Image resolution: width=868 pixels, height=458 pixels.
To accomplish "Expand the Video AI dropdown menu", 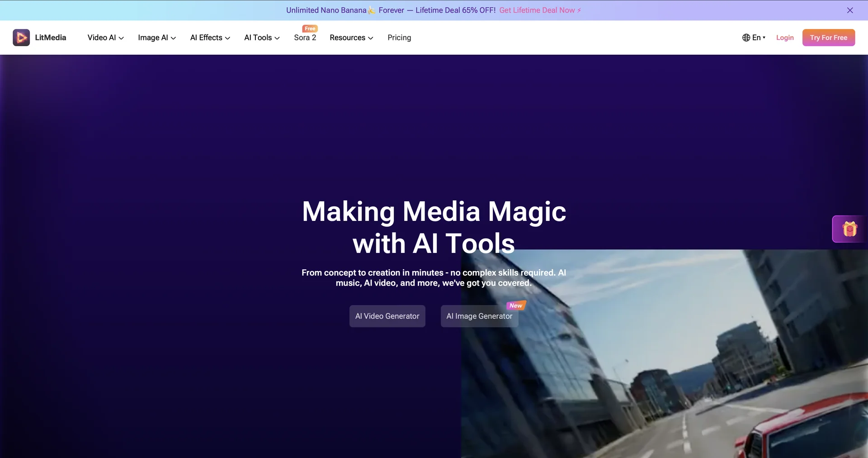I will tap(105, 38).
